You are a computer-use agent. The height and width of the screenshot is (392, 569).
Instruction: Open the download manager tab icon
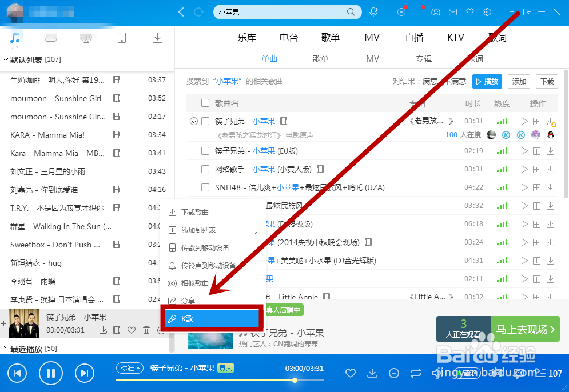[x=157, y=38]
